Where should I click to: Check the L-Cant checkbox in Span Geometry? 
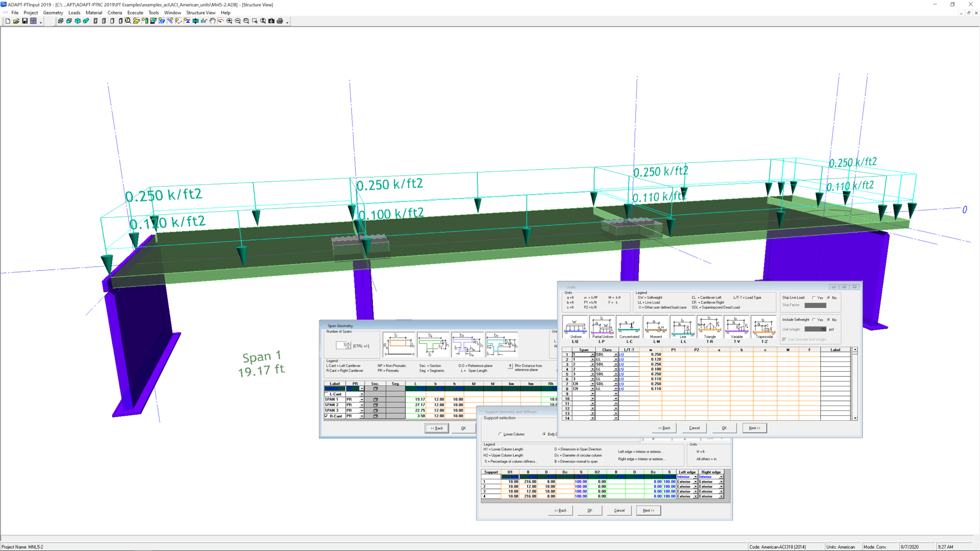click(x=326, y=394)
